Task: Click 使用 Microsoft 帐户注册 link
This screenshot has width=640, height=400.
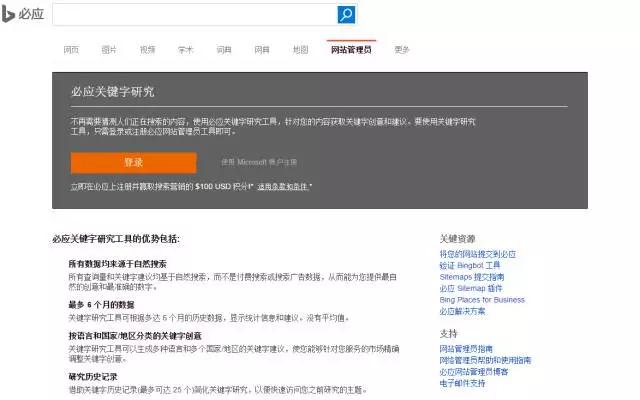Action: click(x=259, y=162)
